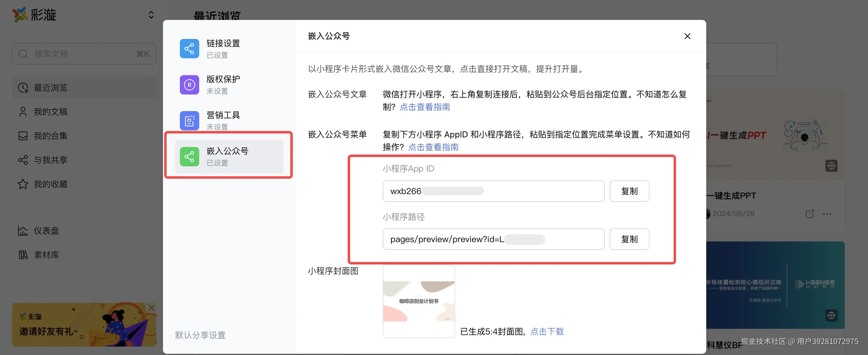This screenshot has width=868, height=355.
Task: Open the 点击查看指南 link for 公众号文章
Action: point(425,107)
